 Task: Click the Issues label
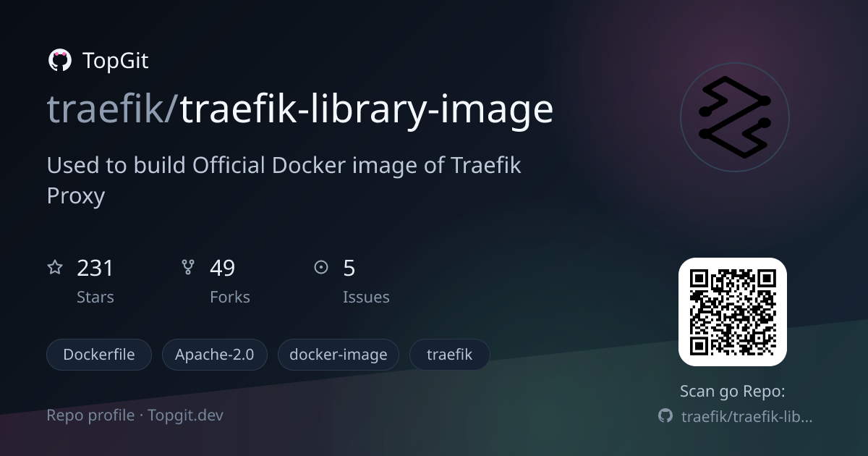tap(366, 297)
